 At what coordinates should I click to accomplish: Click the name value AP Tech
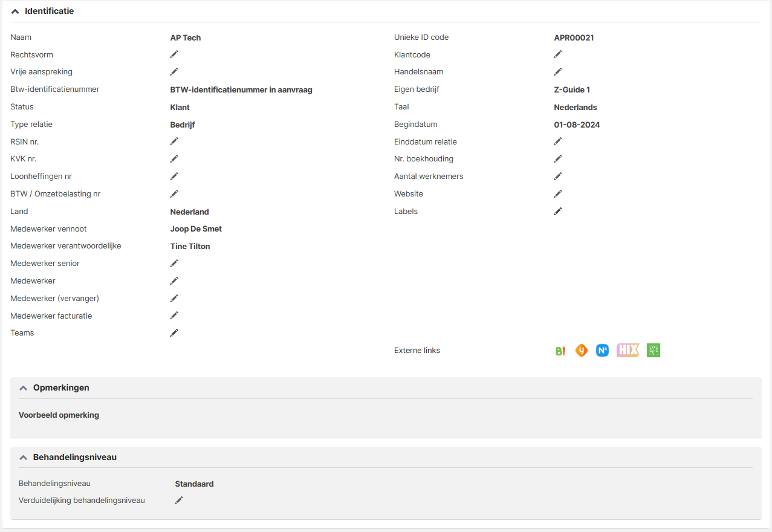point(186,37)
